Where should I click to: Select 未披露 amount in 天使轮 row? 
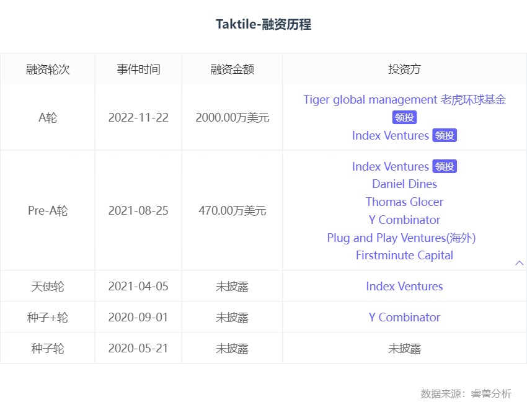click(232, 287)
